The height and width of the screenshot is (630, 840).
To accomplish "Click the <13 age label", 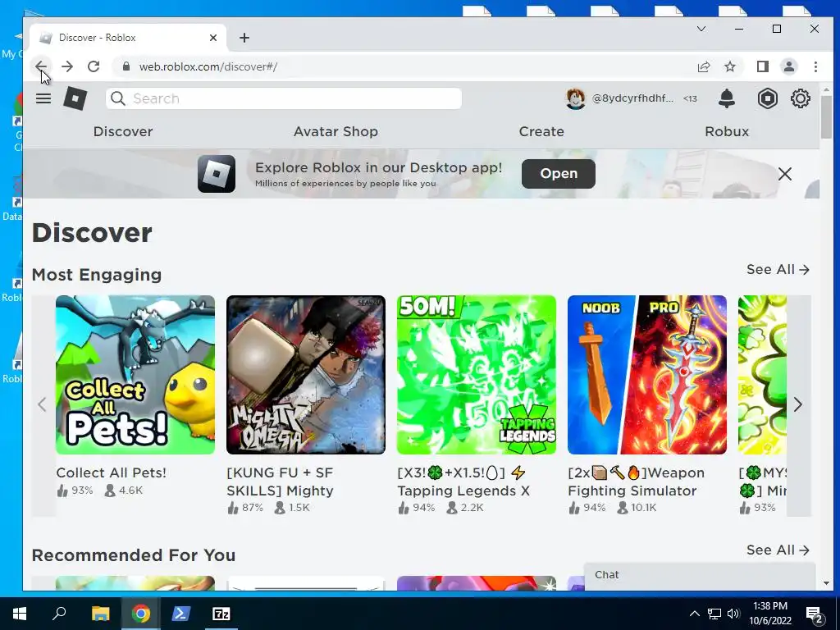I will (690, 98).
